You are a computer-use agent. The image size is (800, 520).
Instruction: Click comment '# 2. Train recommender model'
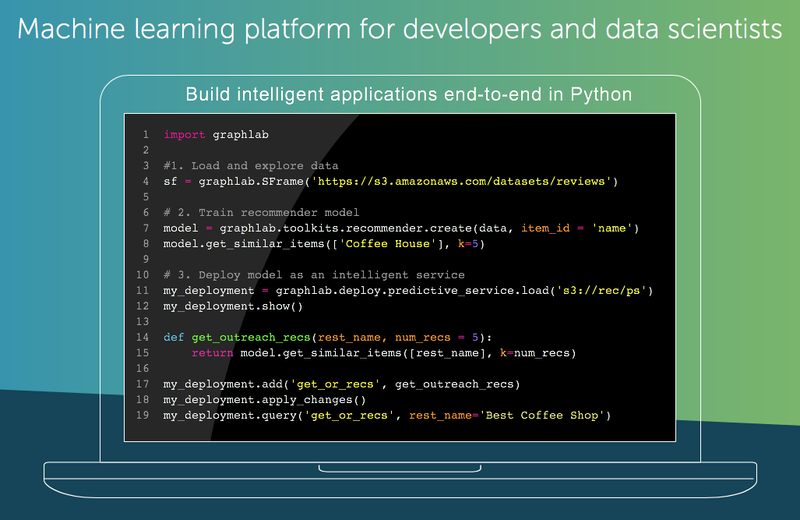261,213
